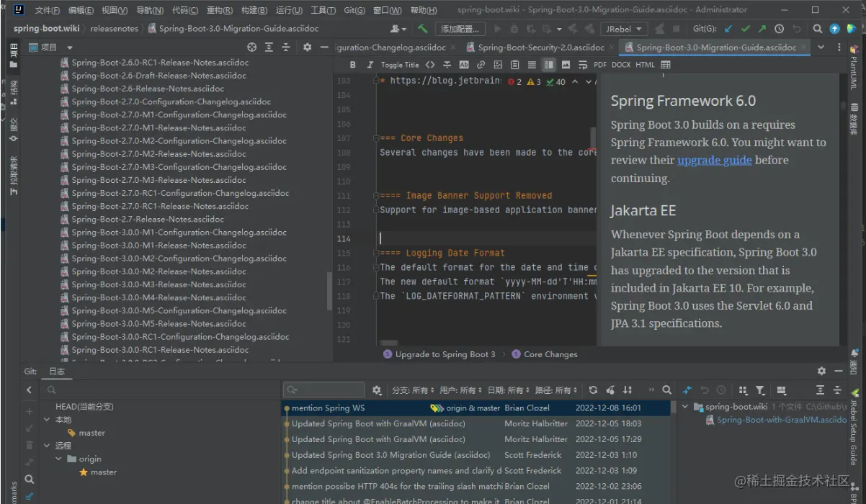Screen dimensions: 866x504
Task: Collapse the 远程 remote branches node
Action: click(x=47, y=446)
